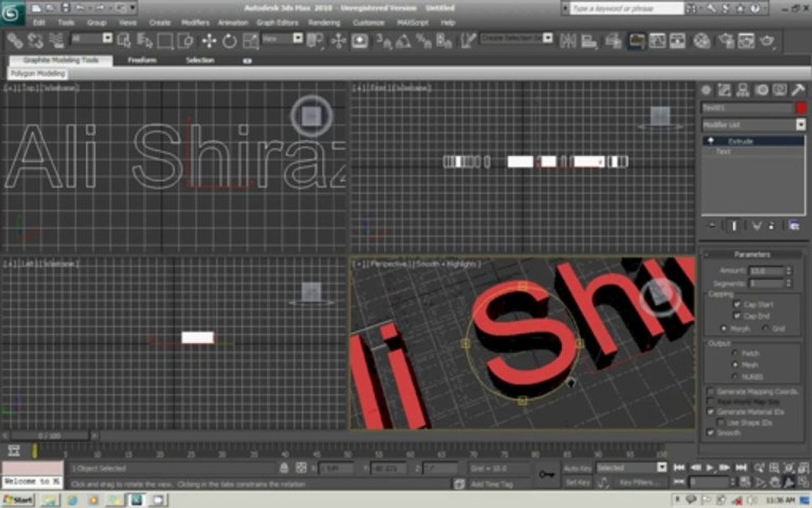Image resolution: width=812 pixels, height=508 pixels.
Task: Toggle the Percent Snap icon
Action: (x=424, y=40)
